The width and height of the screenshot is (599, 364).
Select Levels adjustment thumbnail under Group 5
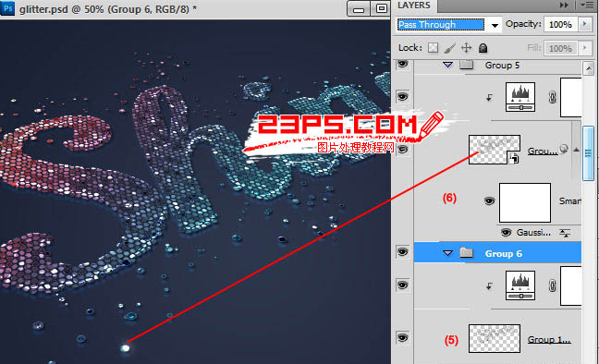[520, 97]
